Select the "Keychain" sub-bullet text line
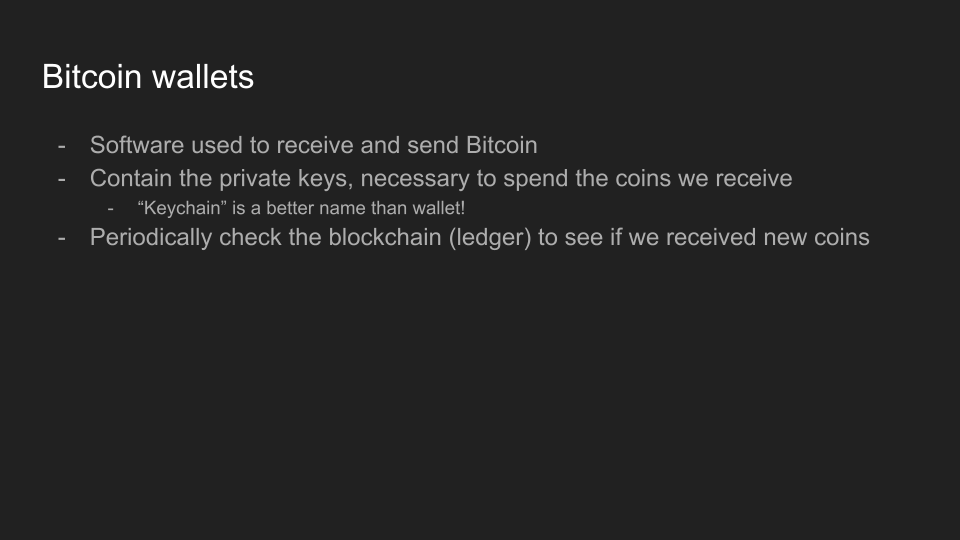 point(300,209)
